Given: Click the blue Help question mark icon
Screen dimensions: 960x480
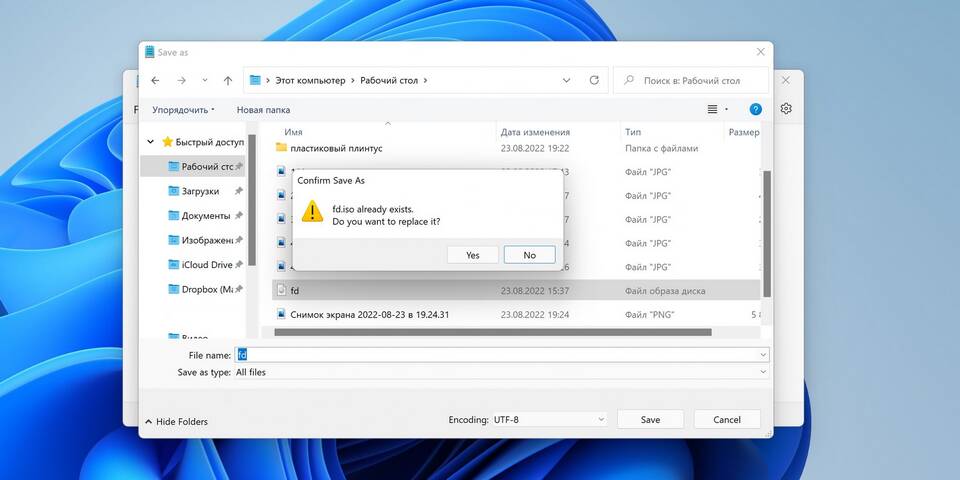Looking at the screenshot, I should point(756,109).
